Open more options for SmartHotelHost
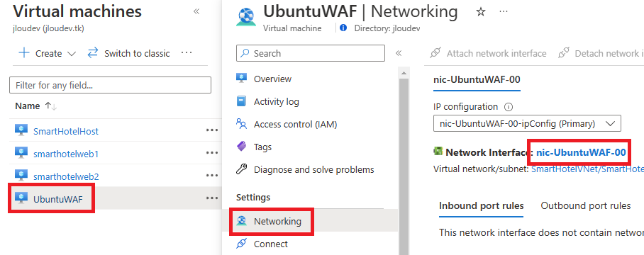644x255 pixels. tap(212, 130)
